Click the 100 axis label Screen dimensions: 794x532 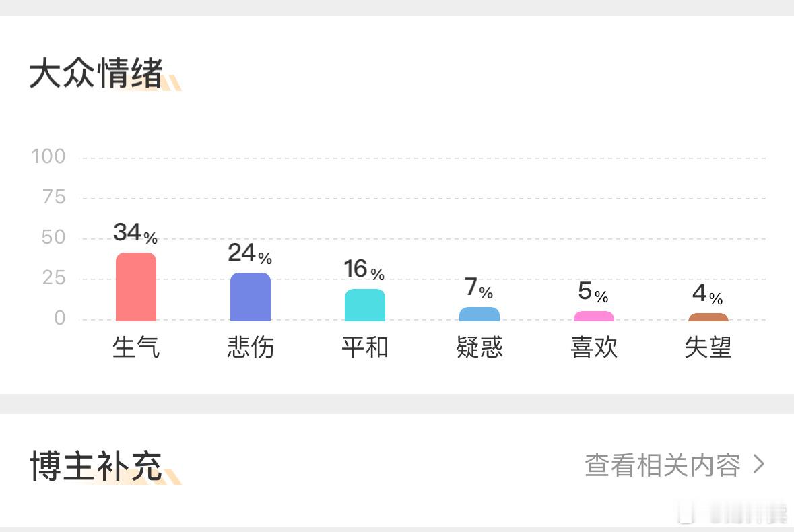click(48, 156)
